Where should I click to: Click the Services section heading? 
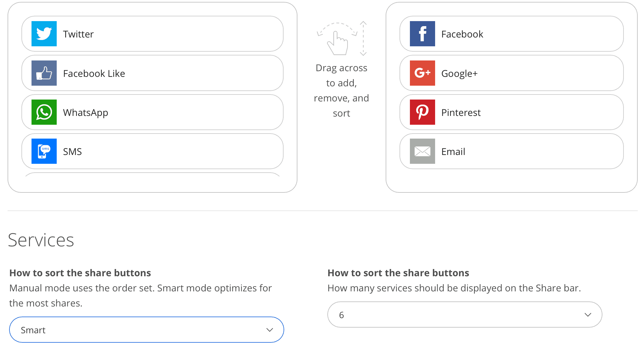(41, 240)
